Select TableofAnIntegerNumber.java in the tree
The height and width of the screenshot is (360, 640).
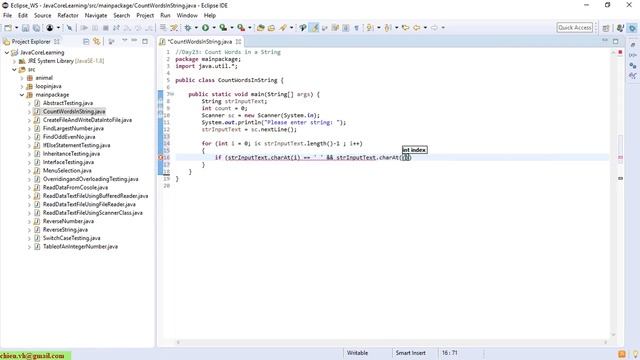(x=80, y=247)
